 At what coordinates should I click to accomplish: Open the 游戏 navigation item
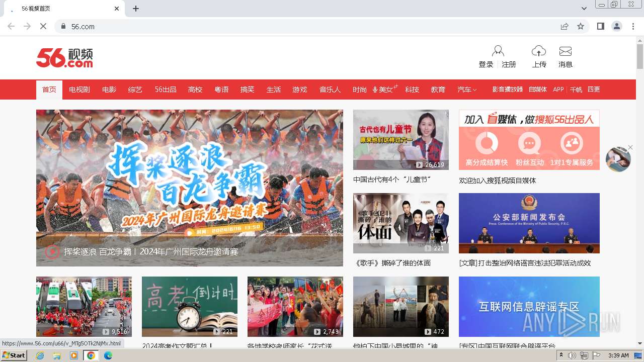point(300,89)
